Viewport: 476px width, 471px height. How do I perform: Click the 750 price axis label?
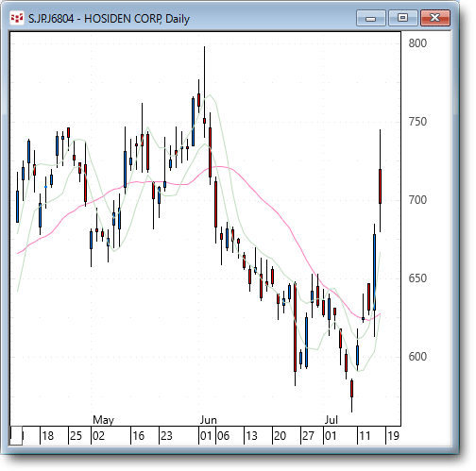[417, 122]
